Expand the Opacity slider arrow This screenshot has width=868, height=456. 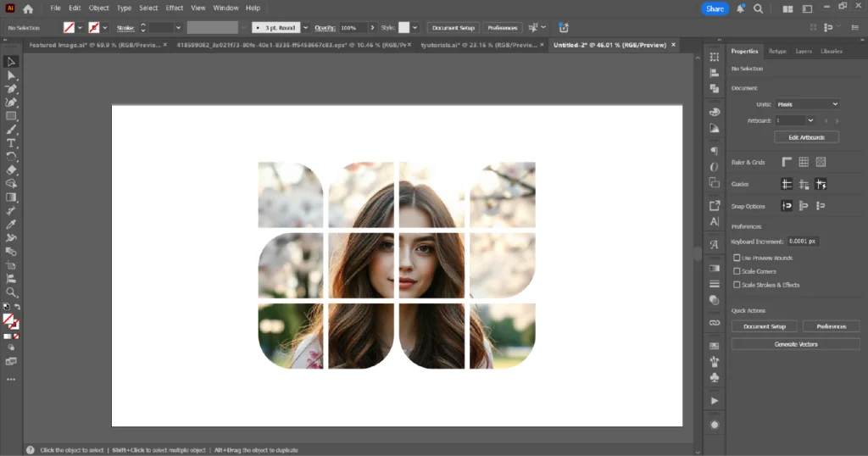[x=372, y=28]
